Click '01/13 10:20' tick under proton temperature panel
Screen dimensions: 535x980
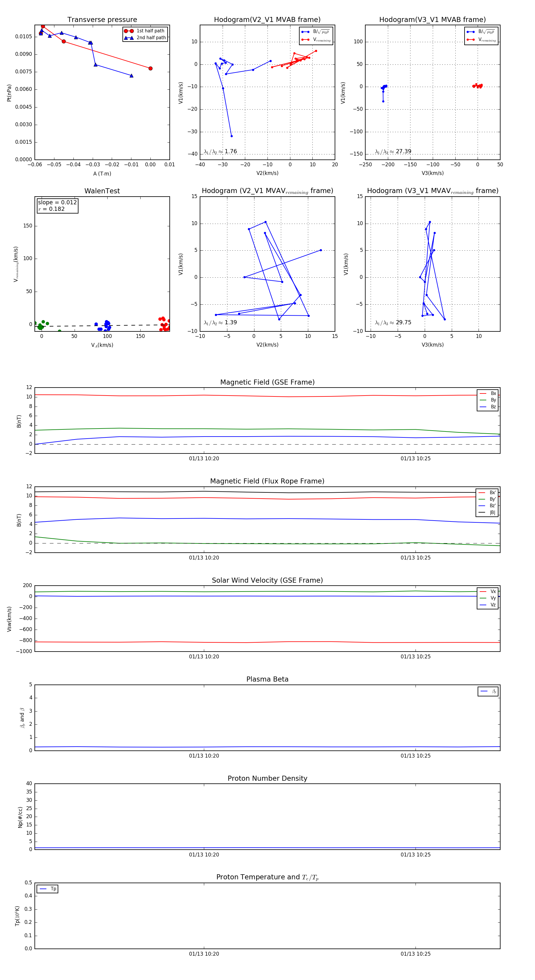[204, 954]
